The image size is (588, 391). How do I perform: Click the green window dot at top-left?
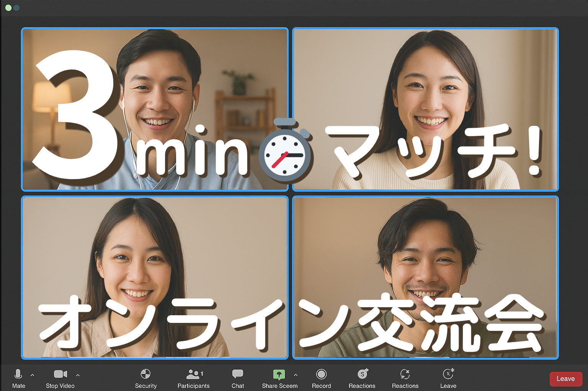tap(8, 8)
